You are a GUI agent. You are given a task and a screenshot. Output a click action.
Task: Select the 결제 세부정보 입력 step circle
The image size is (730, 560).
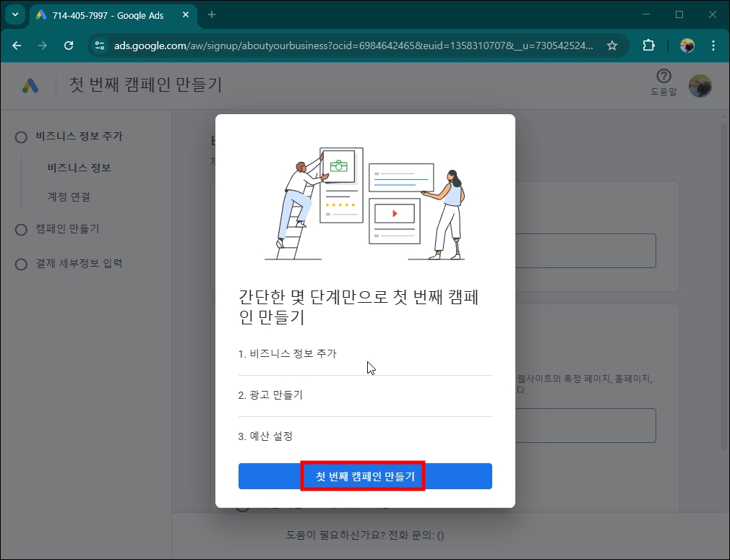click(21, 263)
